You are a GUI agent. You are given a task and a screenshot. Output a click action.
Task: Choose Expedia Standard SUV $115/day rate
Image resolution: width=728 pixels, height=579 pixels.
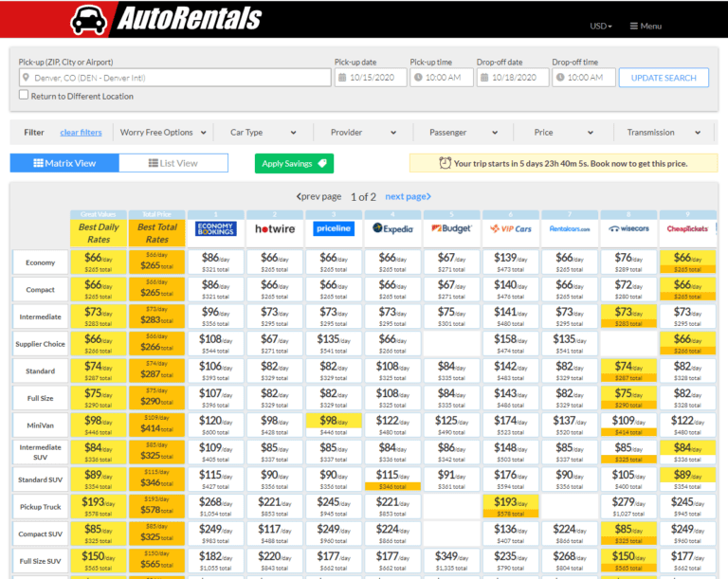click(392, 479)
